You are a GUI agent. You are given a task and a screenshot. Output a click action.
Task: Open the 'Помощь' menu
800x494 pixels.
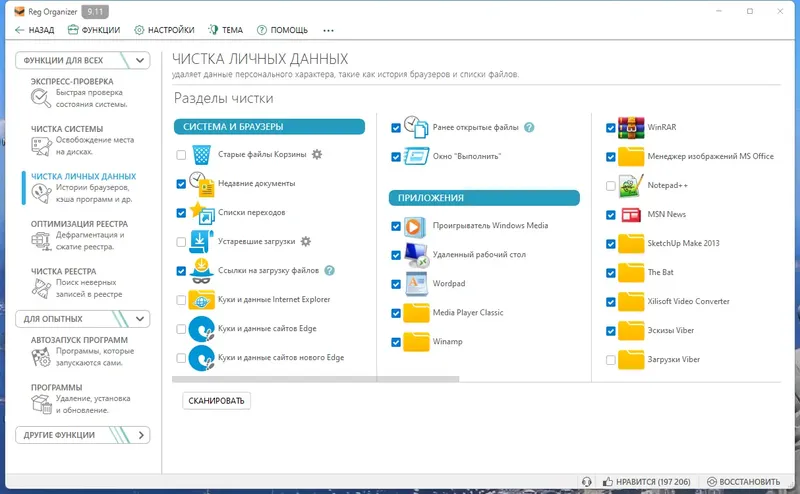click(282, 30)
